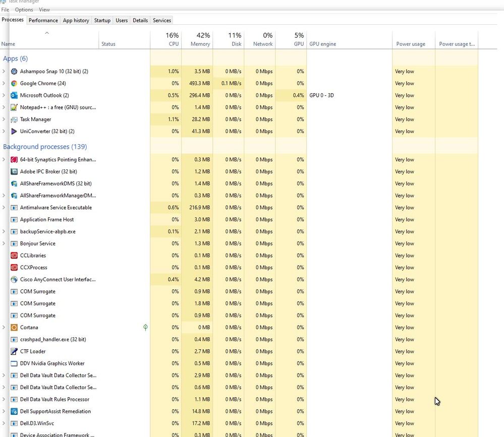Click the Application Frame Host icon
Viewport: 504px width, 437px height.
14,220
